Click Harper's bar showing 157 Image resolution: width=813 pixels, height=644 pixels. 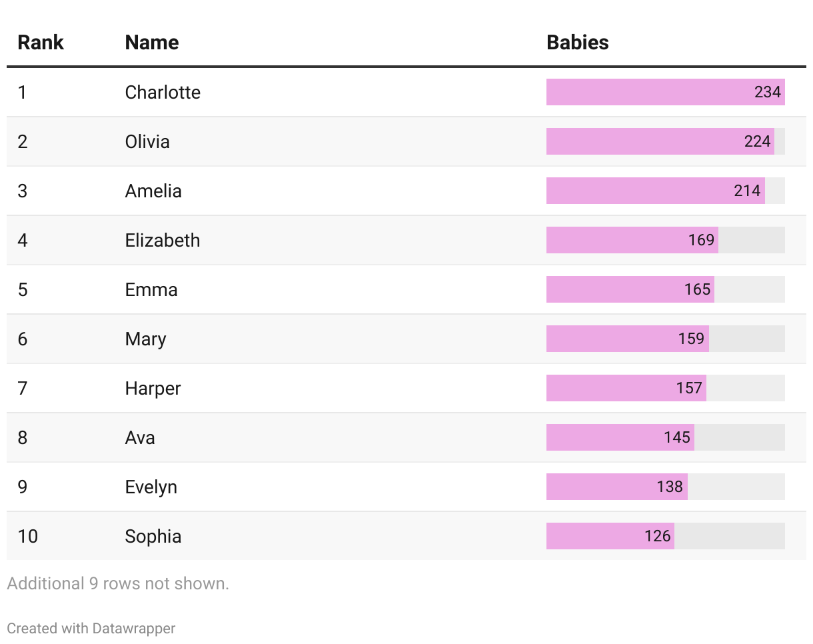[x=626, y=388]
